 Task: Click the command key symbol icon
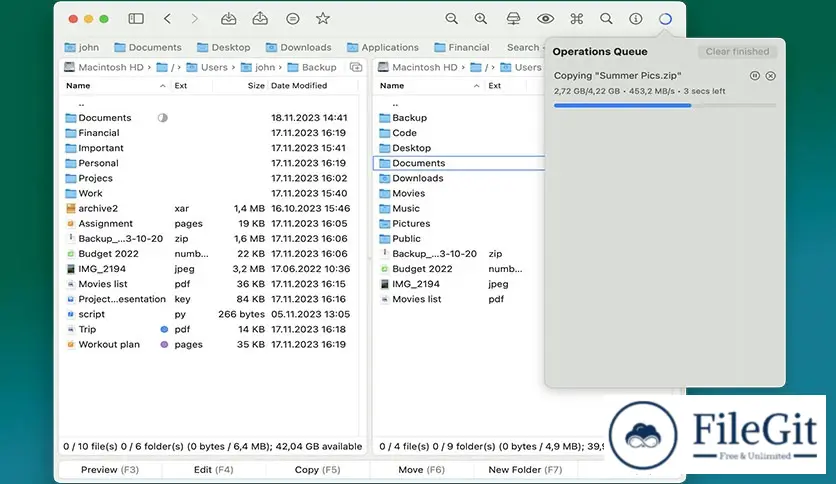coord(576,19)
